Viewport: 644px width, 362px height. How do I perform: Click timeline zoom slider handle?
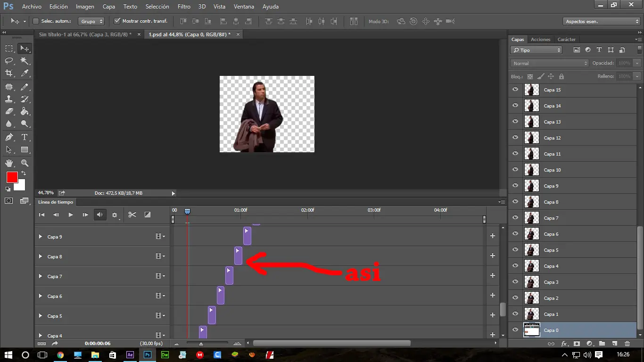pyautogui.click(x=201, y=344)
